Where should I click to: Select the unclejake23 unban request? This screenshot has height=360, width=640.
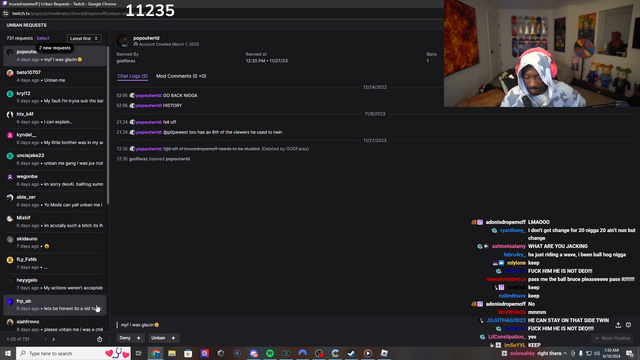(x=55, y=159)
